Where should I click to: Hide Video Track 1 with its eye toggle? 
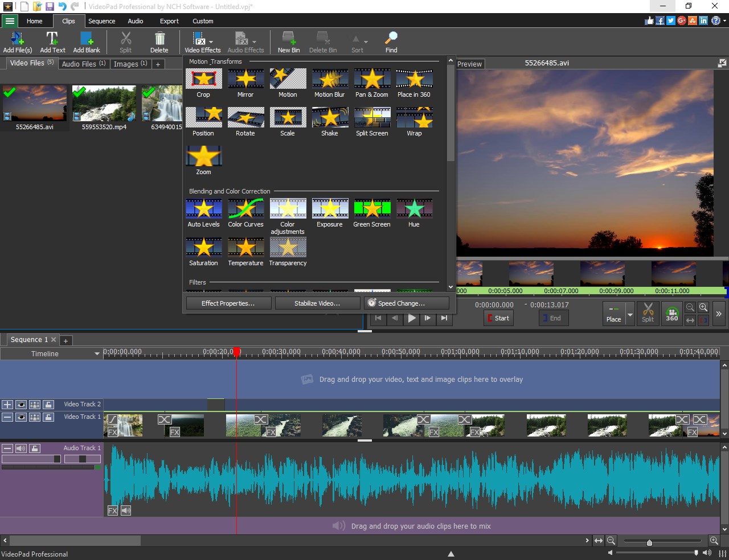point(21,417)
